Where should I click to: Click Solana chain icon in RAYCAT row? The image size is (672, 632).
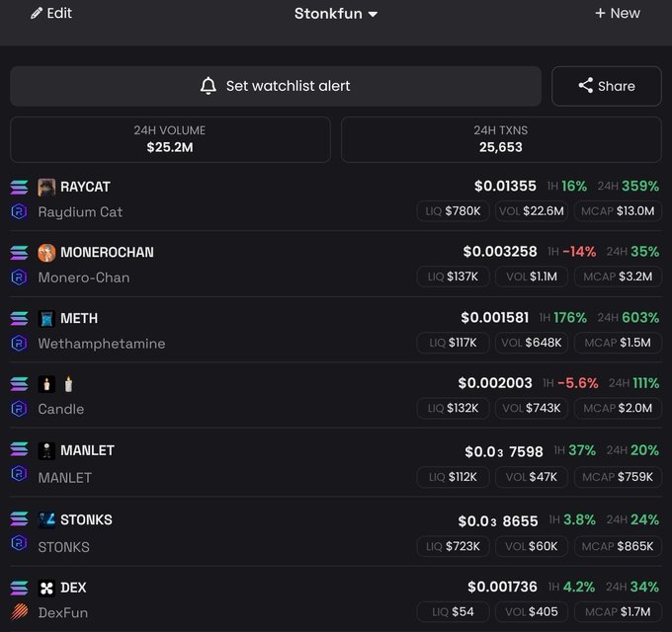tap(20, 187)
